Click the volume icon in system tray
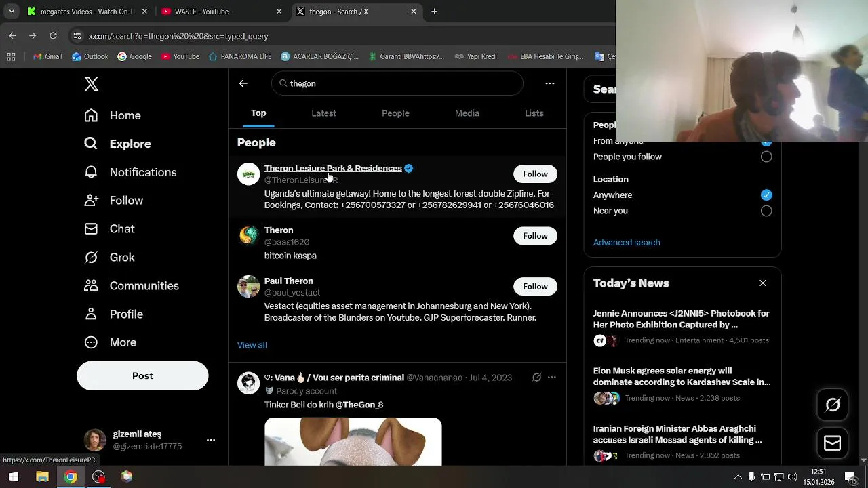The height and width of the screenshot is (488, 868). (793, 477)
